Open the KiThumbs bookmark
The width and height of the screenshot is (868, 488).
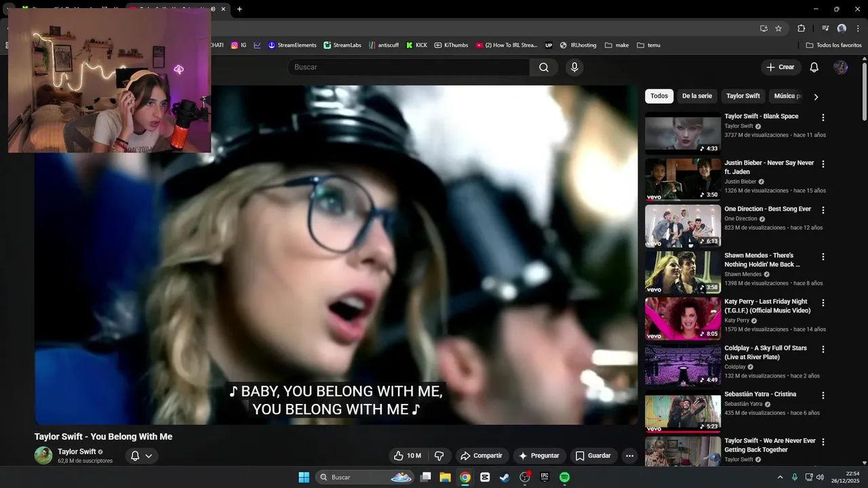(451, 45)
